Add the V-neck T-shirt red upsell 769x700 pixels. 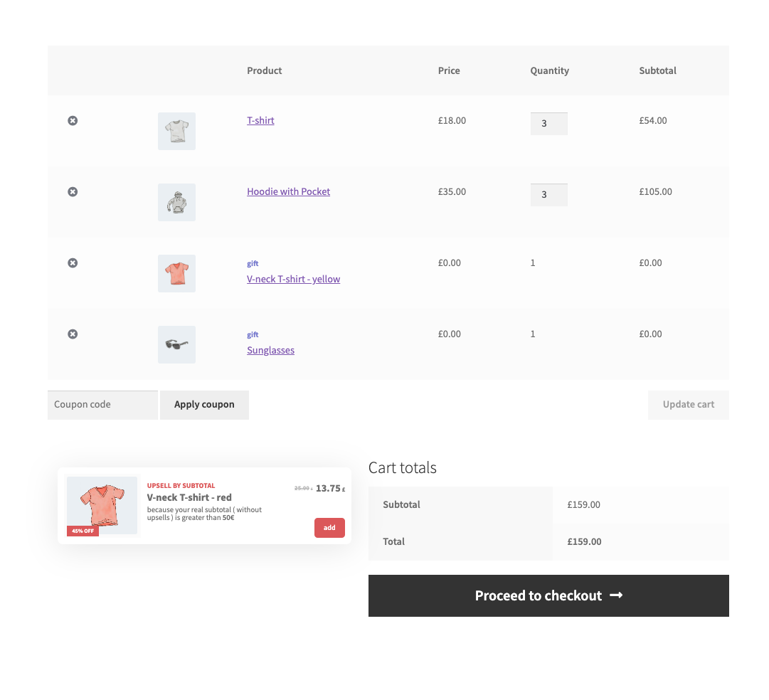329,528
